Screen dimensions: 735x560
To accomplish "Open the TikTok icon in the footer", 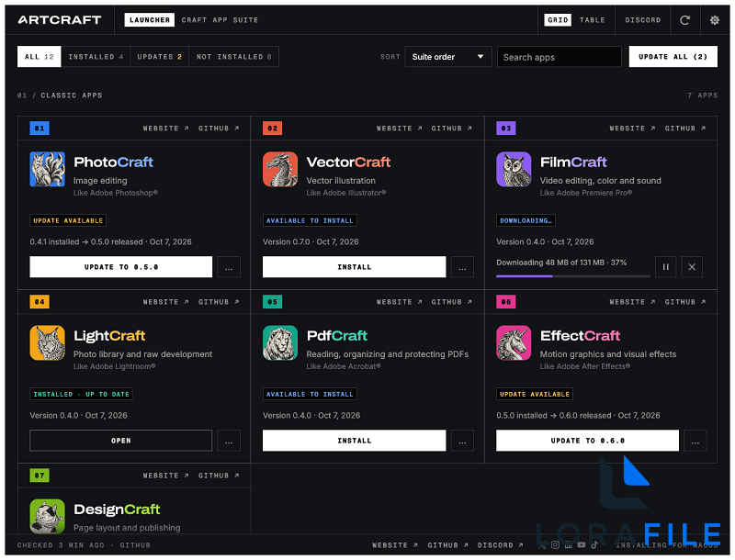I will click(x=594, y=545).
